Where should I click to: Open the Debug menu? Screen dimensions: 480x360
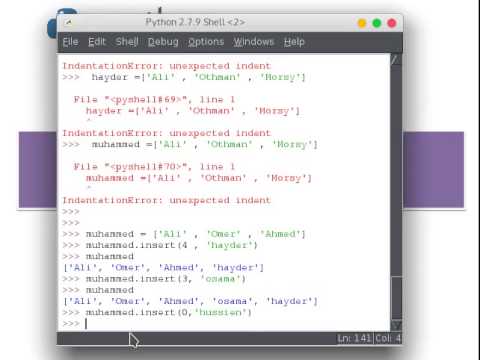click(x=163, y=42)
